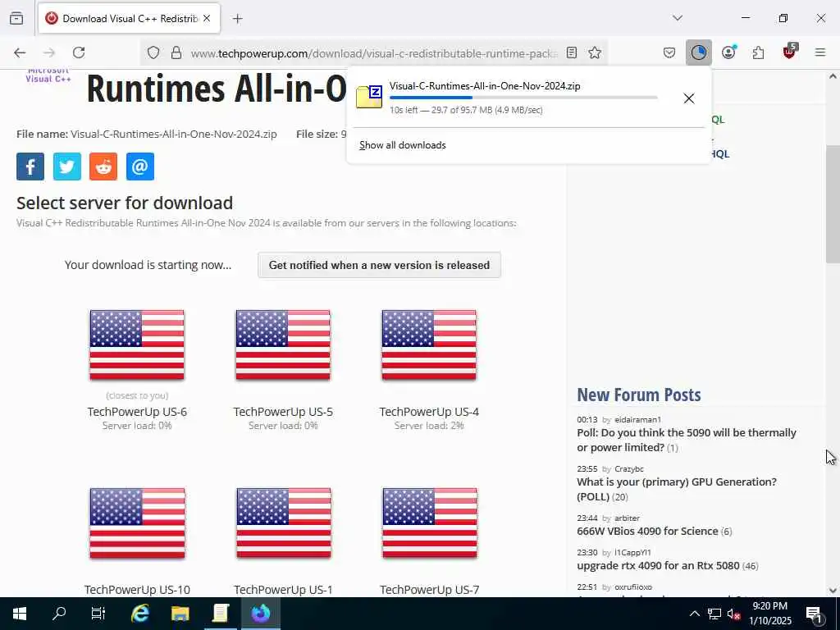Click the scrollbar down arrow
840x630 pixels.
pyautogui.click(x=833, y=591)
